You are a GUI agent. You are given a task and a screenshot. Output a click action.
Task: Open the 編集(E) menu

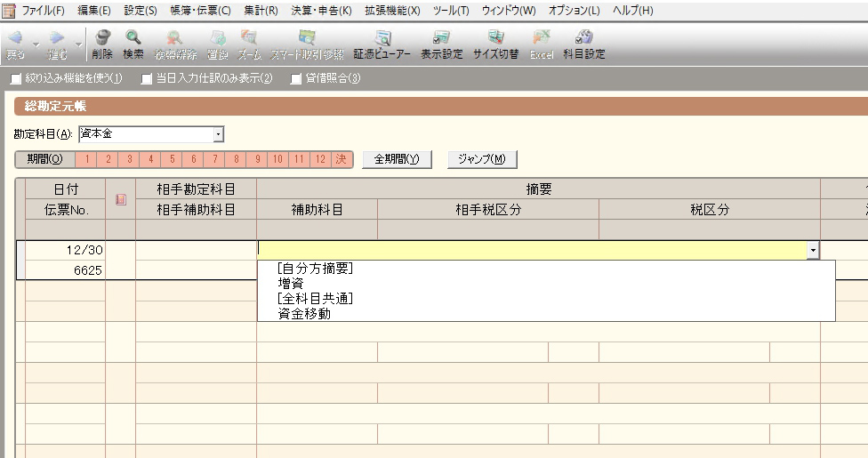(x=93, y=11)
